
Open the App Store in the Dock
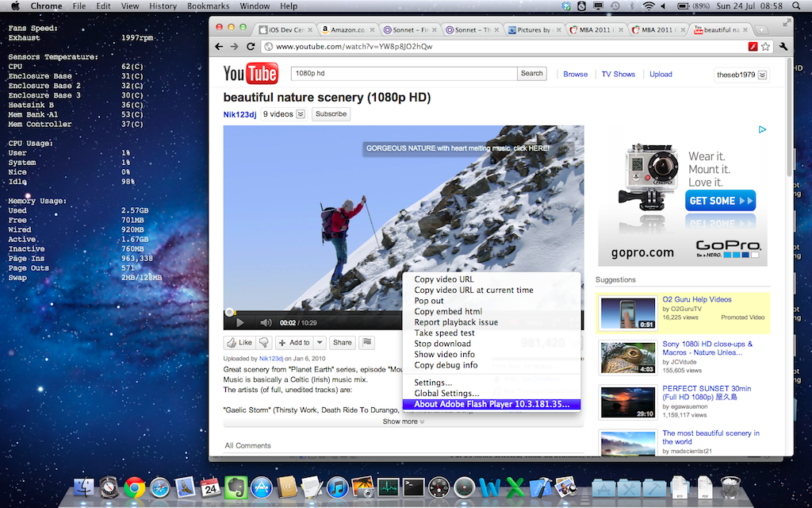point(261,488)
